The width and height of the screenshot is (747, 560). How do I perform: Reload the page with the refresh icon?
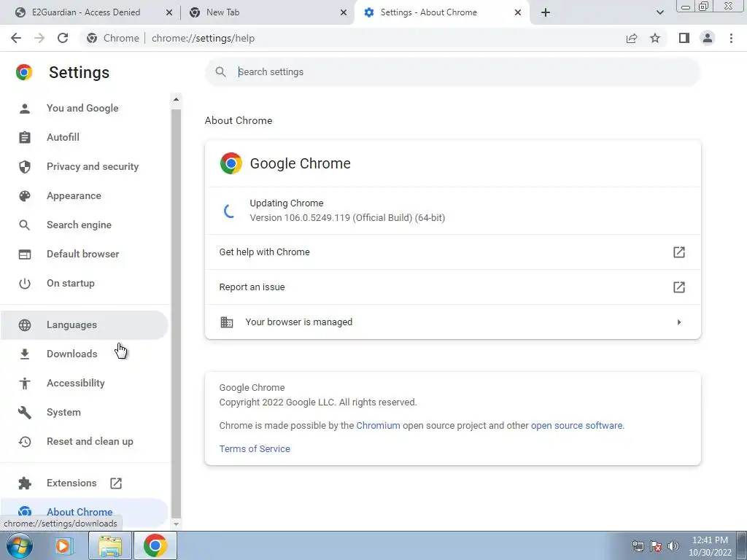coord(63,38)
